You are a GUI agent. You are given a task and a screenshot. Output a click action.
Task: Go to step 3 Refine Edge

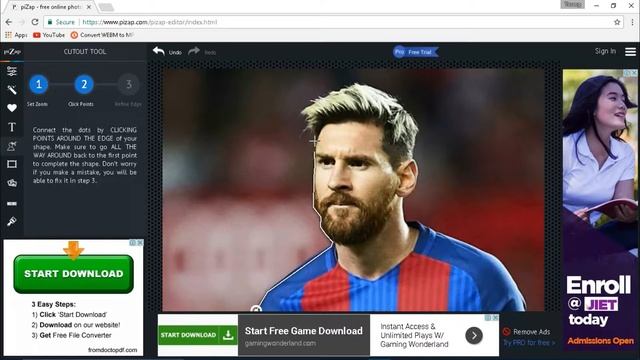pyautogui.click(x=129, y=84)
